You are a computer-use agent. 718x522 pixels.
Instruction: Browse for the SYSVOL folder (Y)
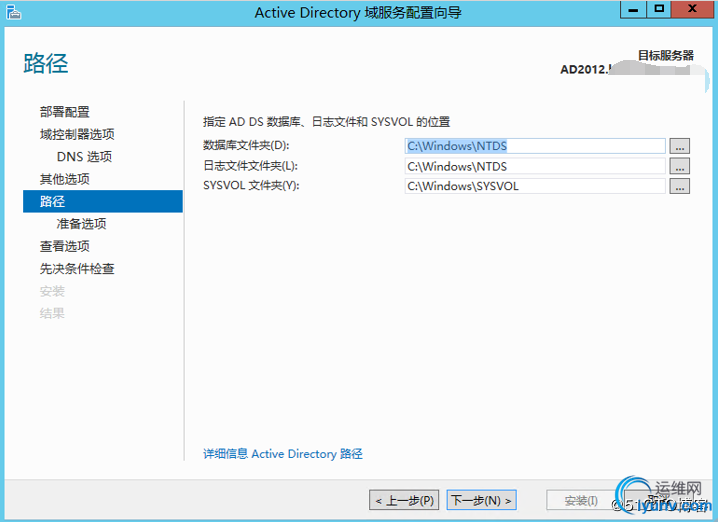(680, 186)
